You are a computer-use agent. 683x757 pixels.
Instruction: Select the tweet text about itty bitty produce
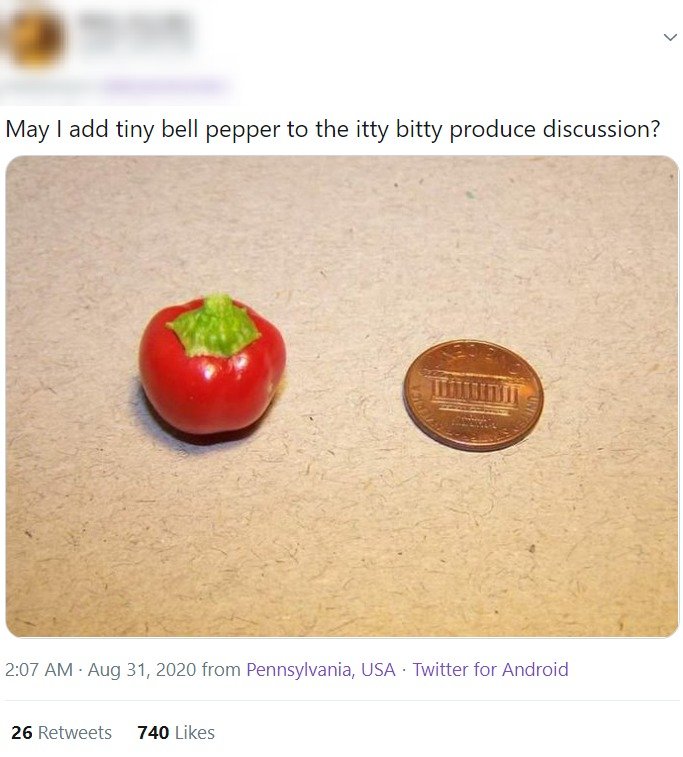click(332, 129)
